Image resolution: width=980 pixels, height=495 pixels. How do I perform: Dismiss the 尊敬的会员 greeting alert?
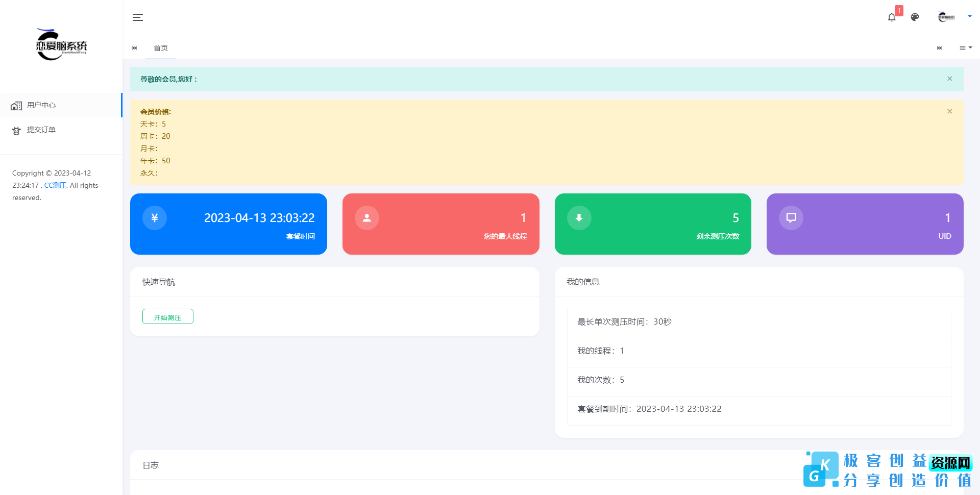(x=949, y=79)
